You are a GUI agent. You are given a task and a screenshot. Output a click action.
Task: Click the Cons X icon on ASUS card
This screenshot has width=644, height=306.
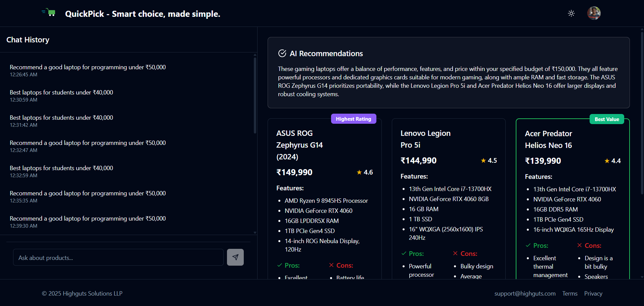pos(331,265)
